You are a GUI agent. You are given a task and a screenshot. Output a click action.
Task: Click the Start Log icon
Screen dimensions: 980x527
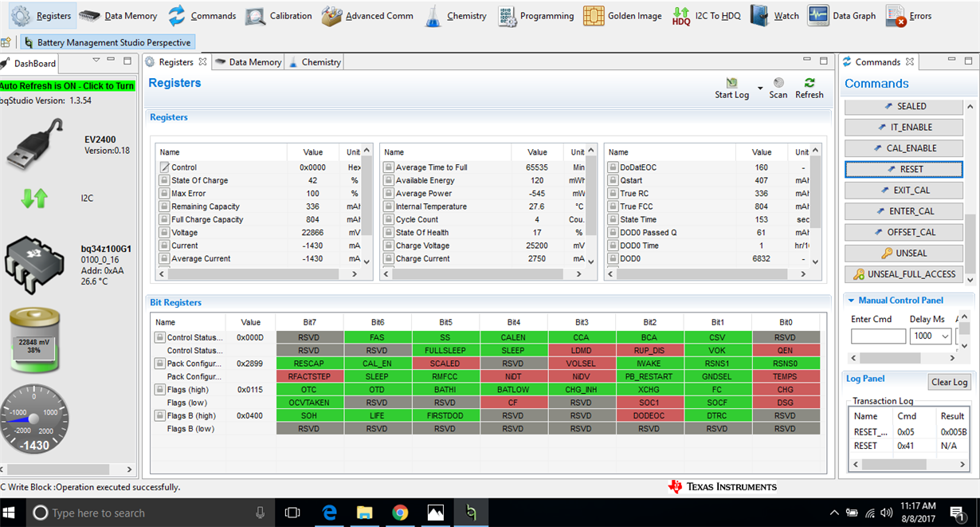click(731, 83)
